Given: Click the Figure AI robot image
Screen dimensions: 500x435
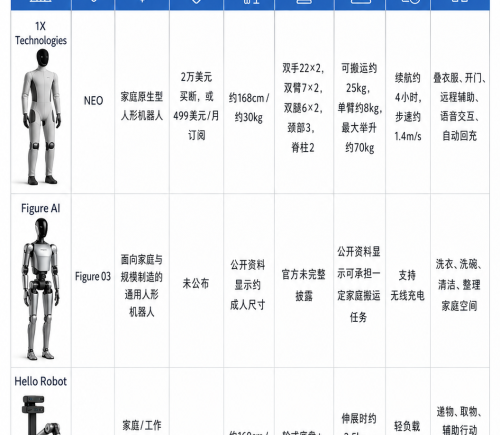Looking at the screenshot, I should (x=41, y=289).
